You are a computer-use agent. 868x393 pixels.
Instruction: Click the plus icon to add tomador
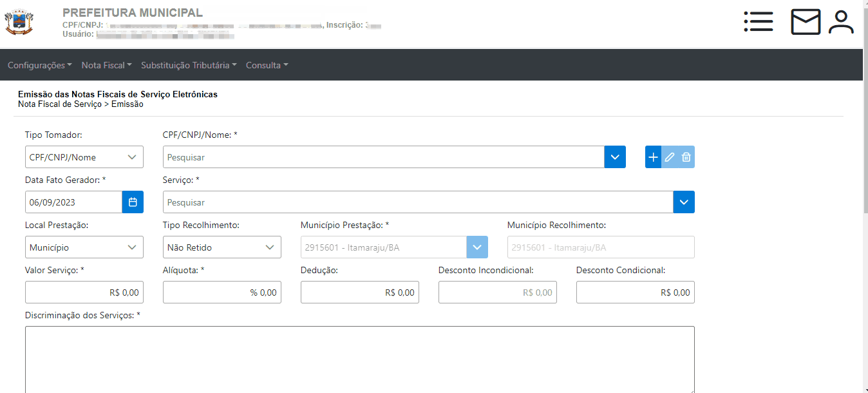(653, 157)
